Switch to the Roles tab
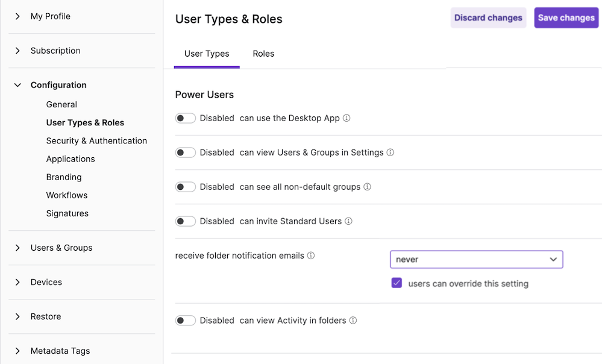Screen dimensions: 602x364 [x=263, y=54]
